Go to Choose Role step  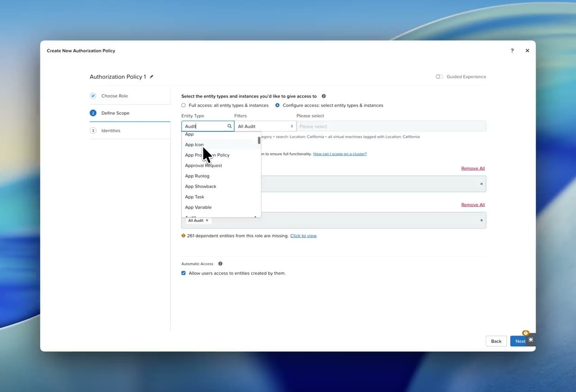coord(115,96)
